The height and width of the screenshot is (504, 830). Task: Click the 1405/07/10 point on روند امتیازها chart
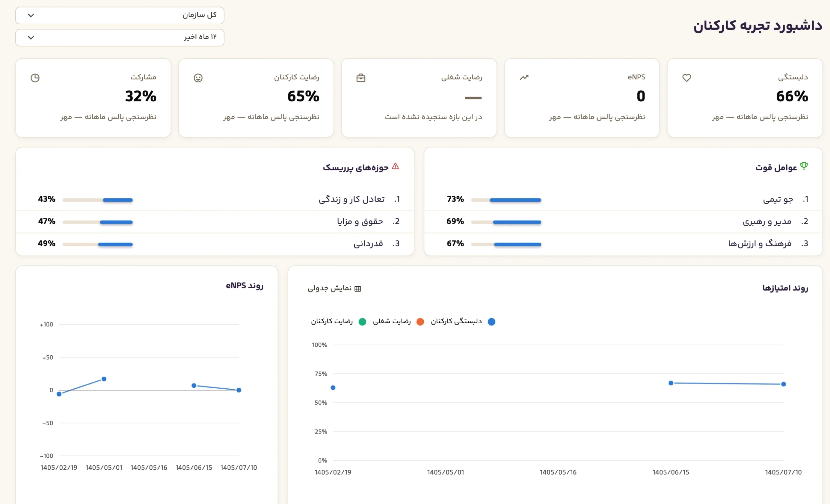[784, 384]
